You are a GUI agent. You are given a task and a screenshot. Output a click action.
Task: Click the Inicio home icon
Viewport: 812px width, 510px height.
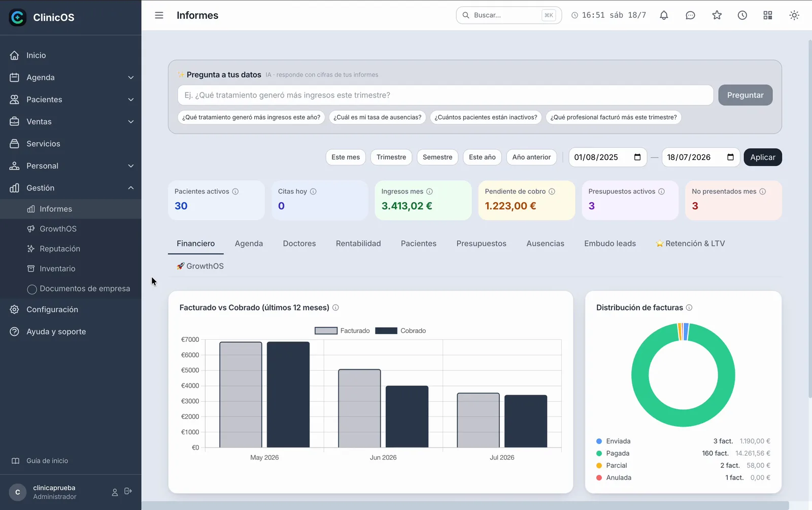pyautogui.click(x=15, y=55)
